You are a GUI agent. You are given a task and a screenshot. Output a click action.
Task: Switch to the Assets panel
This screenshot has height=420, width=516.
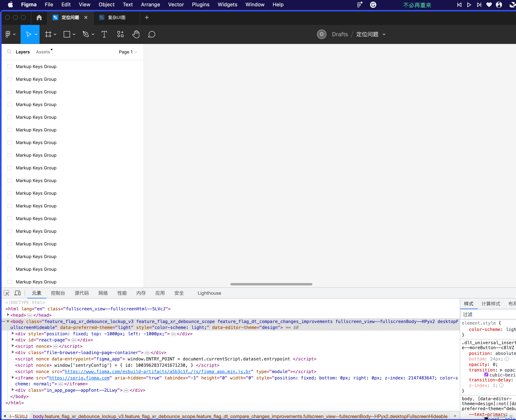click(x=43, y=52)
